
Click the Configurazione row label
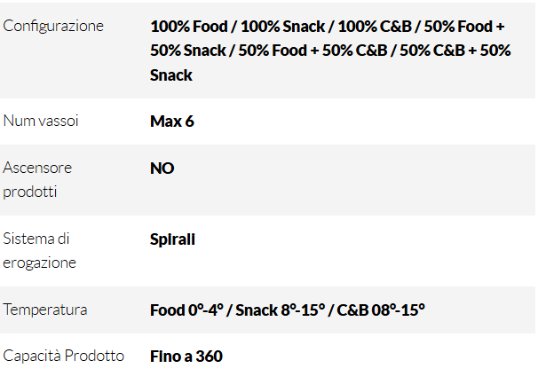53,26
